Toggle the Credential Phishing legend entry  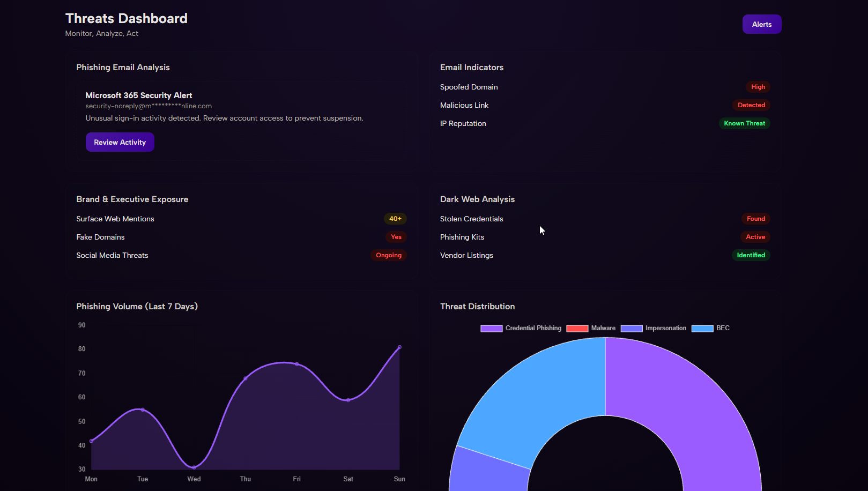coord(521,328)
